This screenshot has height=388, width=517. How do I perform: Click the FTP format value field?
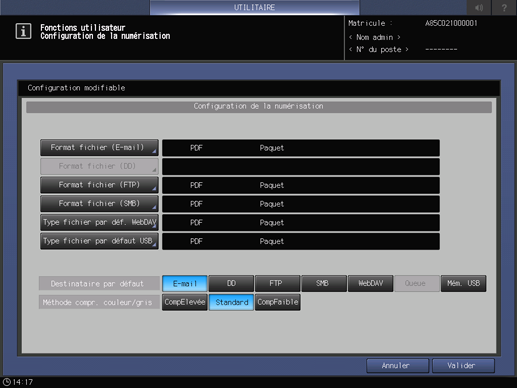[x=301, y=185]
